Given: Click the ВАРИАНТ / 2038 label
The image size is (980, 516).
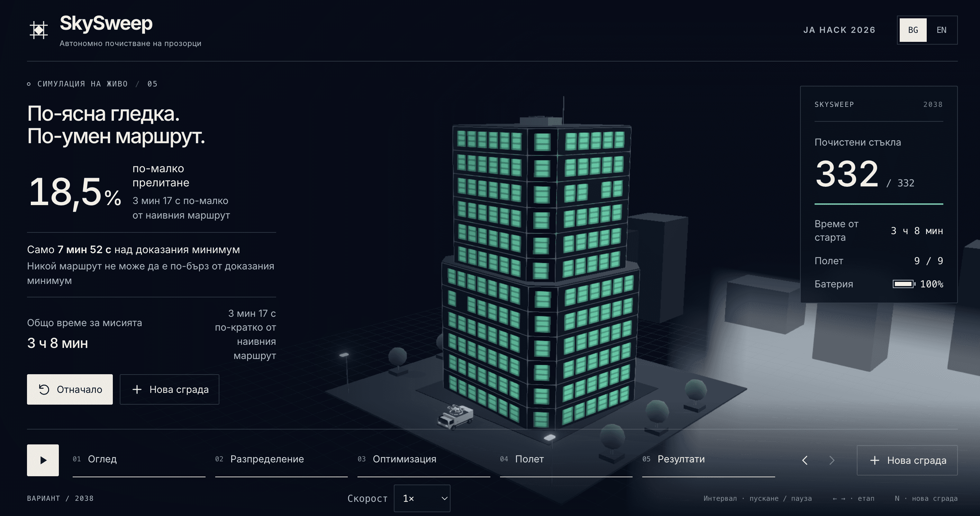Looking at the screenshot, I should coord(60,498).
